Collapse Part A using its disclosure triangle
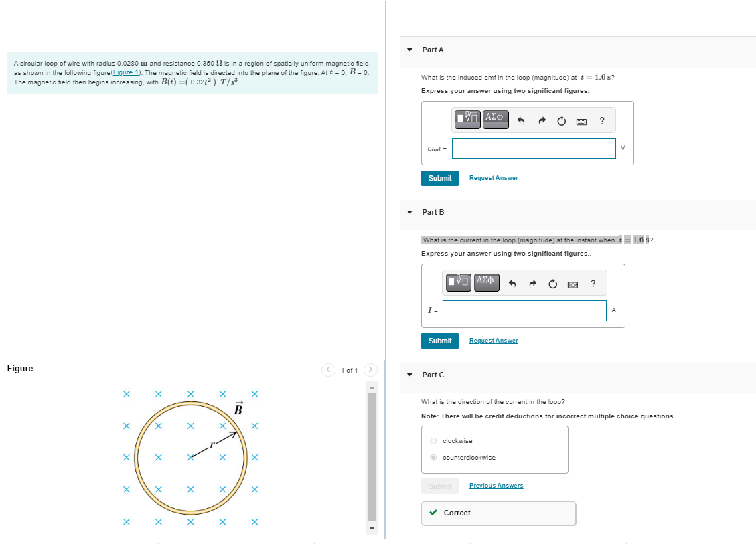 pos(409,50)
